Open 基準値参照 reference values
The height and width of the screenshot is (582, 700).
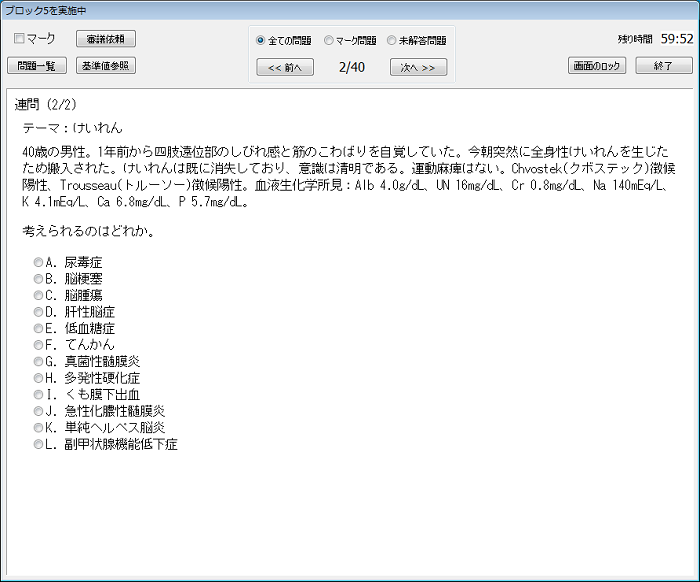(106, 66)
